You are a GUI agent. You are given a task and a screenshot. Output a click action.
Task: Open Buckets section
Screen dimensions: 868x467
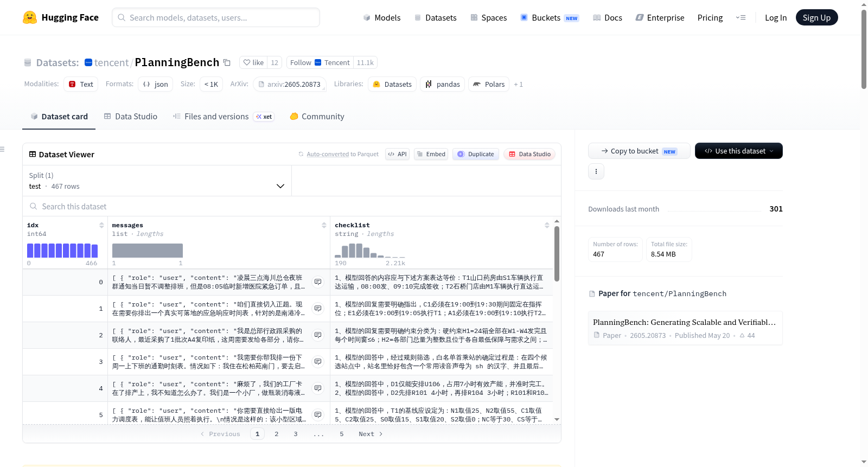click(x=550, y=17)
